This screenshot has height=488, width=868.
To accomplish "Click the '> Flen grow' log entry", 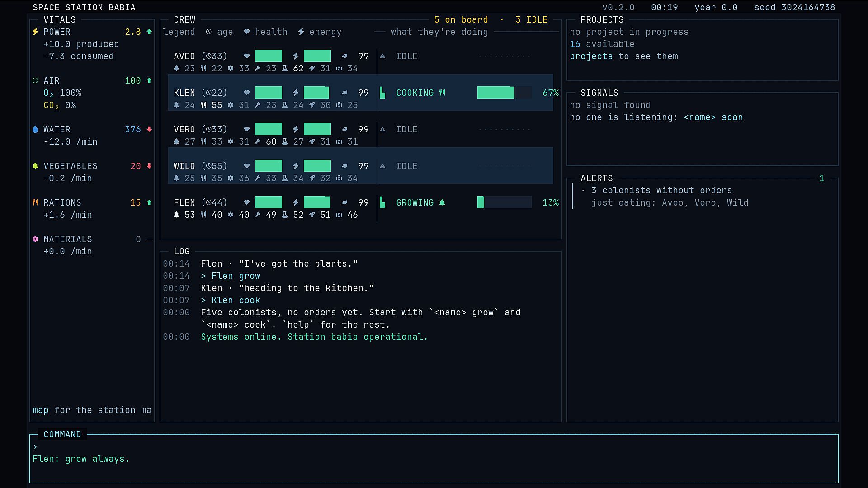I will coord(231,276).
